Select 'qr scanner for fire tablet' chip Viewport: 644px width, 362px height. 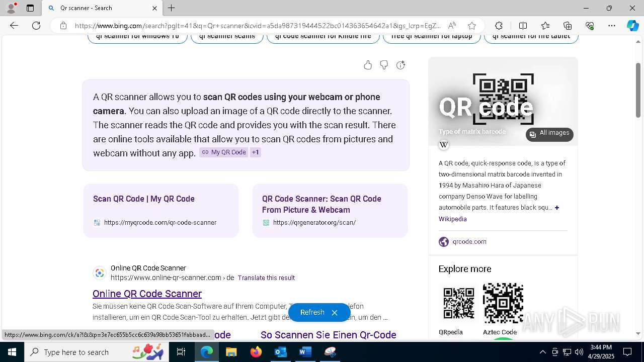(531, 37)
